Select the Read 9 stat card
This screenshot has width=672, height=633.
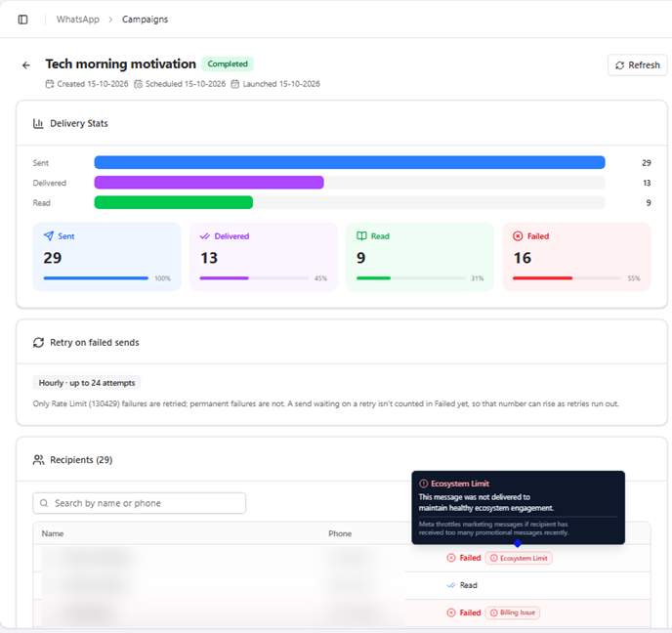pos(420,257)
